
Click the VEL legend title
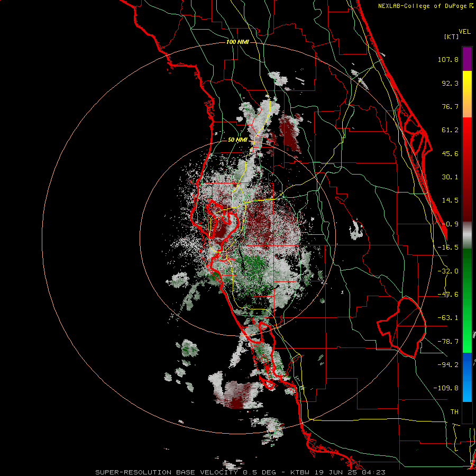tap(464, 32)
